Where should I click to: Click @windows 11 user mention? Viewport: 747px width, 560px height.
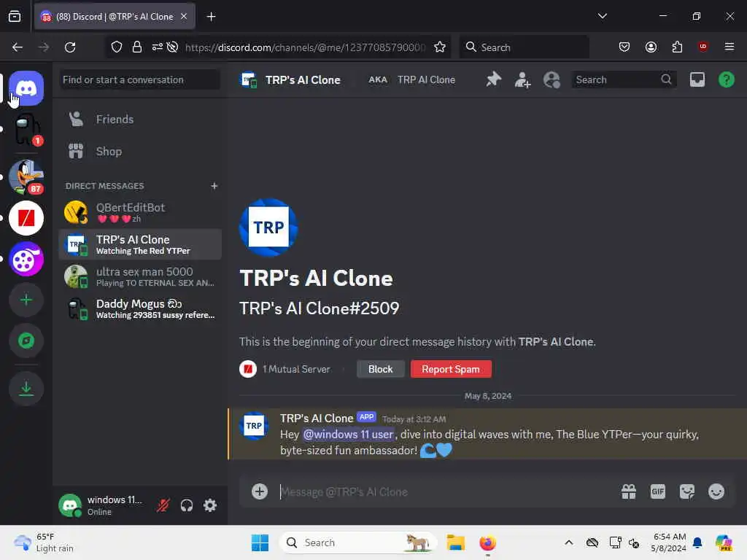click(x=348, y=435)
